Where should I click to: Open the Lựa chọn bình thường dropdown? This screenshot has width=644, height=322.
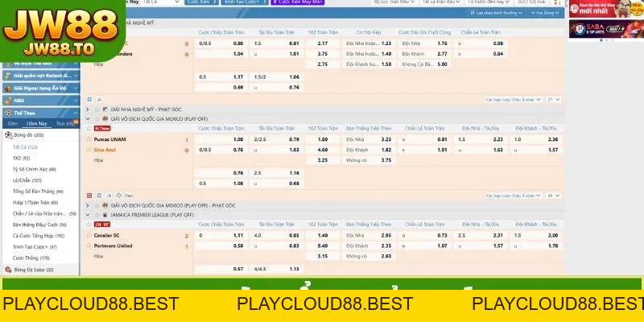tap(496, 13)
